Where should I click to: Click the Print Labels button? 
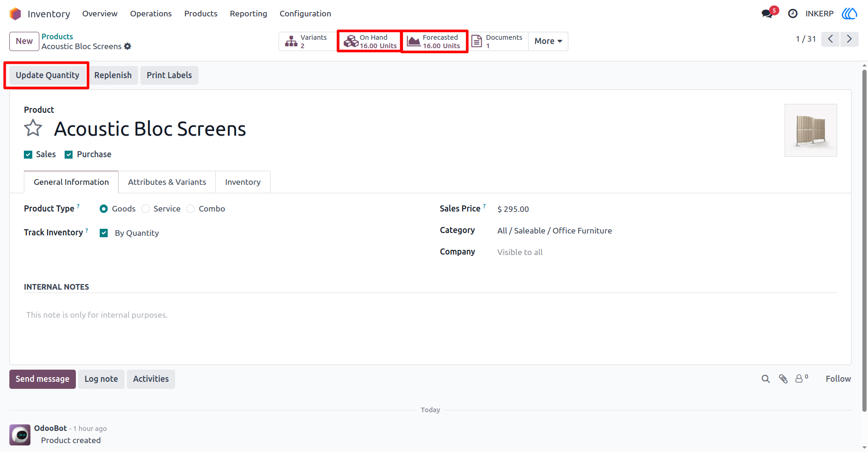click(169, 75)
